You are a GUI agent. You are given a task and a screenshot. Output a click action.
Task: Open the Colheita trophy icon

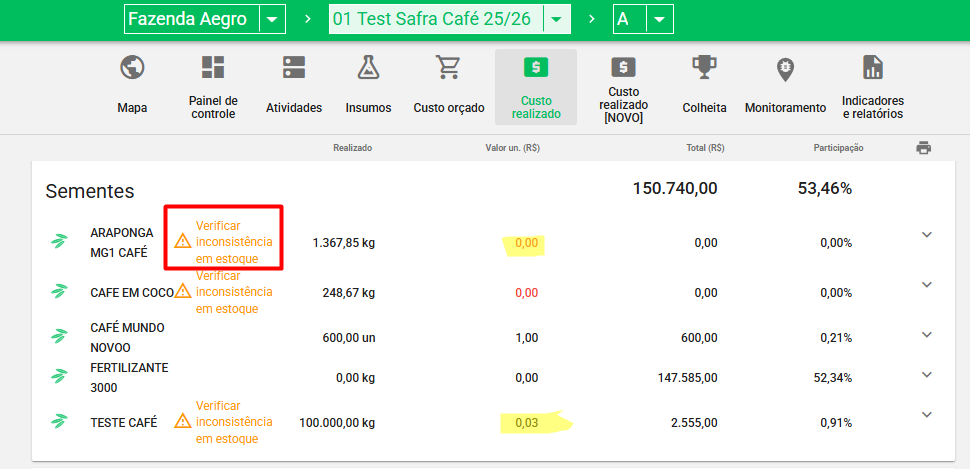[704, 68]
